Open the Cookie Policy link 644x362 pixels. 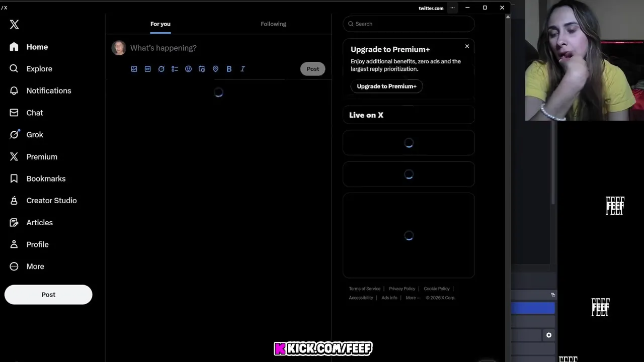(x=436, y=289)
